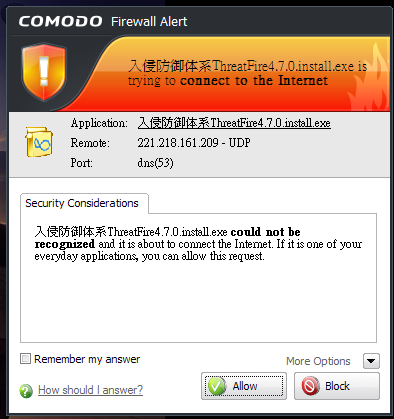394x419 pixels.
Task: Click the flame graphic in alert banner
Action: 368,80
